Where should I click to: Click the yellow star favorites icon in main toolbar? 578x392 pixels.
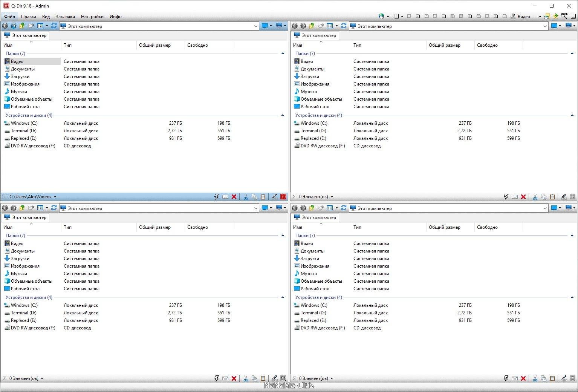point(555,16)
